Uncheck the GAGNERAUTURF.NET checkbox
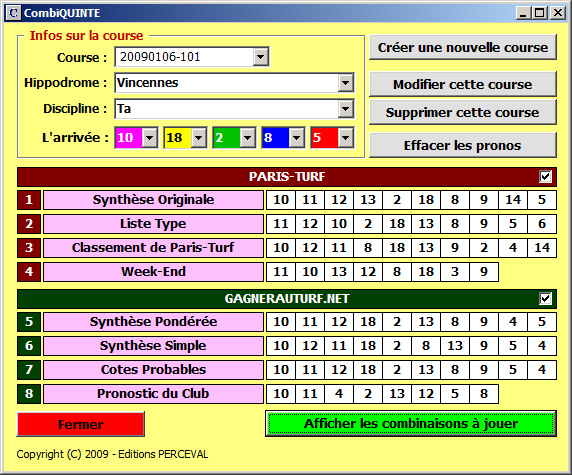The height and width of the screenshot is (476, 572). point(545,299)
